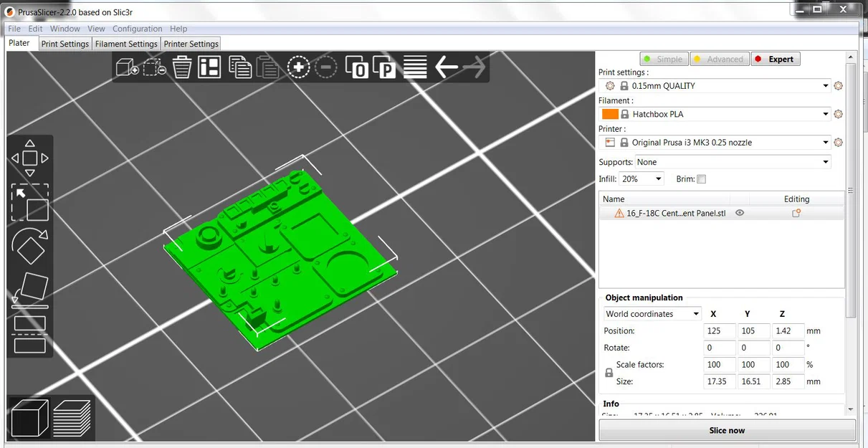Viewport: 868px width, 448px height.
Task: Open the View menu
Action: tap(96, 29)
